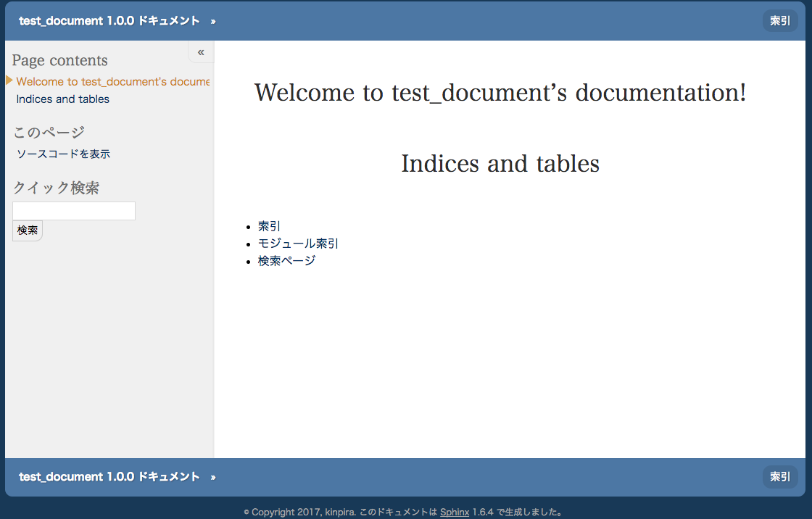Open 'test_document 1.0.0 ドキュメント' in the bottom navigation
The image size is (812, 519).
(x=109, y=476)
